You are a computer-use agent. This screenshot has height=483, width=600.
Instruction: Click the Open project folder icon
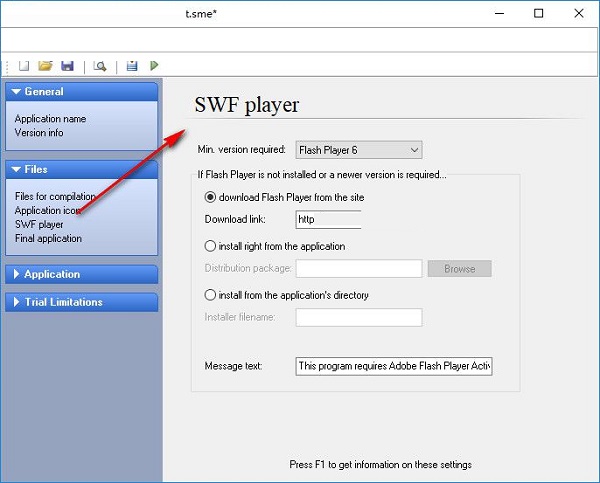(46, 66)
